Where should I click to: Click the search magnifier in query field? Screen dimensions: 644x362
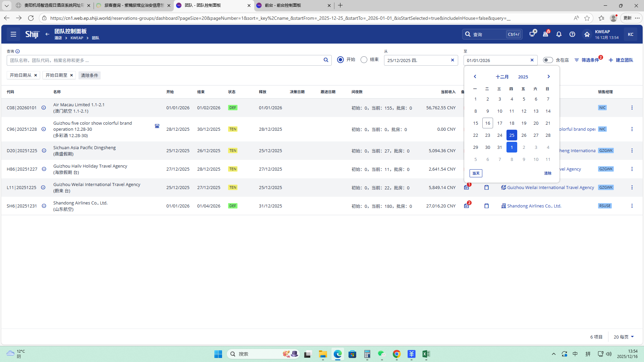coord(326,60)
